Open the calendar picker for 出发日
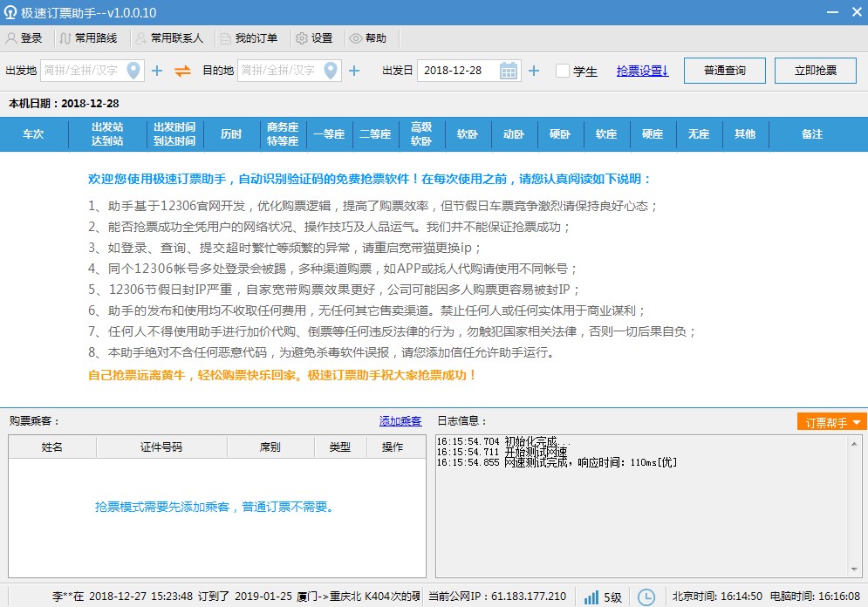Screen dimensions: 868x607 [509, 71]
